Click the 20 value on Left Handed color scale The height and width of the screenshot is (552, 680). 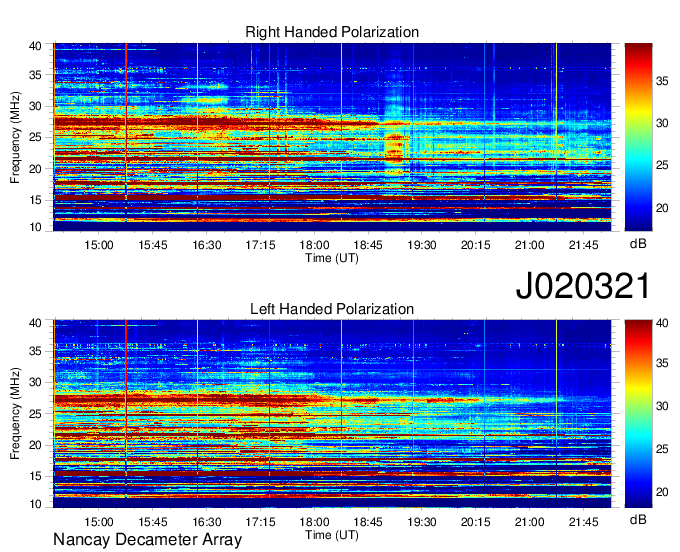[x=662, y=492]
